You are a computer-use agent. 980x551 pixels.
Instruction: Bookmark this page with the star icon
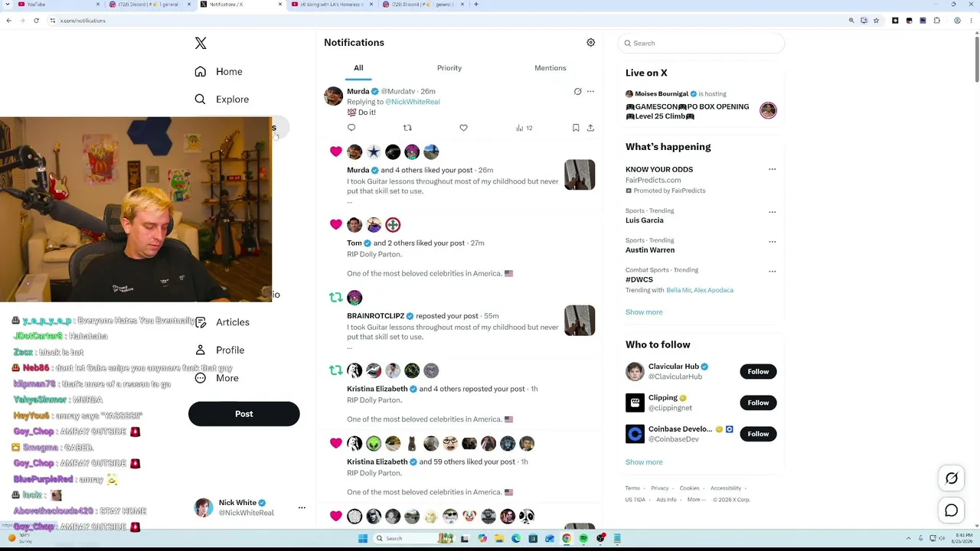click(x=876, y=21)
